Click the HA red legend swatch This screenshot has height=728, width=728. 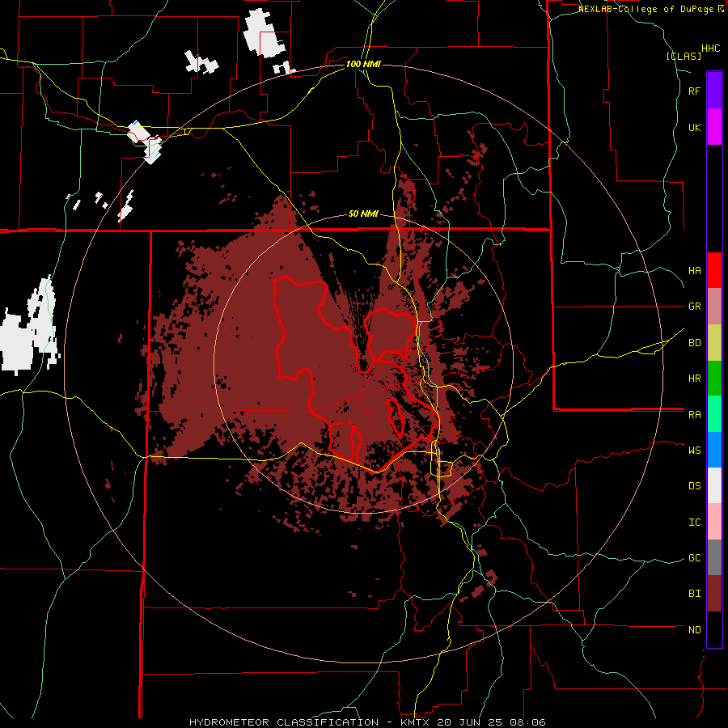coord(714,270)
